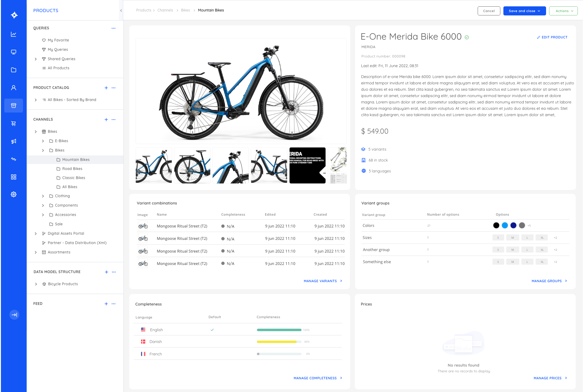The height and width of the screenshot is (392, 583).
Task: Open Channels more options menu
Action: [114, 119]
